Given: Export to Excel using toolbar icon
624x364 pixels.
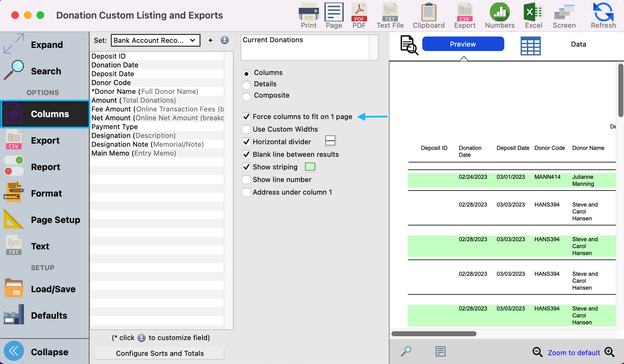Looking at the screenshot, I should click(x=533, y=16).
